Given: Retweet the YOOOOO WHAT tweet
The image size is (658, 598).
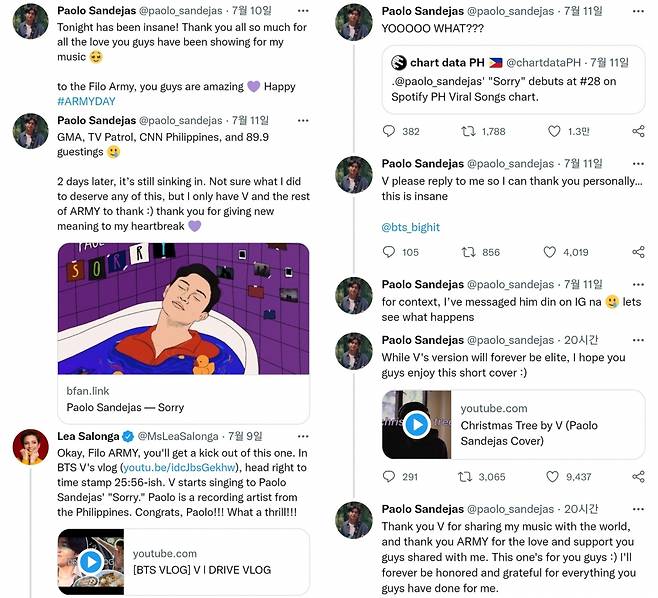Looking at the screenshot, I should coord(467,131).
